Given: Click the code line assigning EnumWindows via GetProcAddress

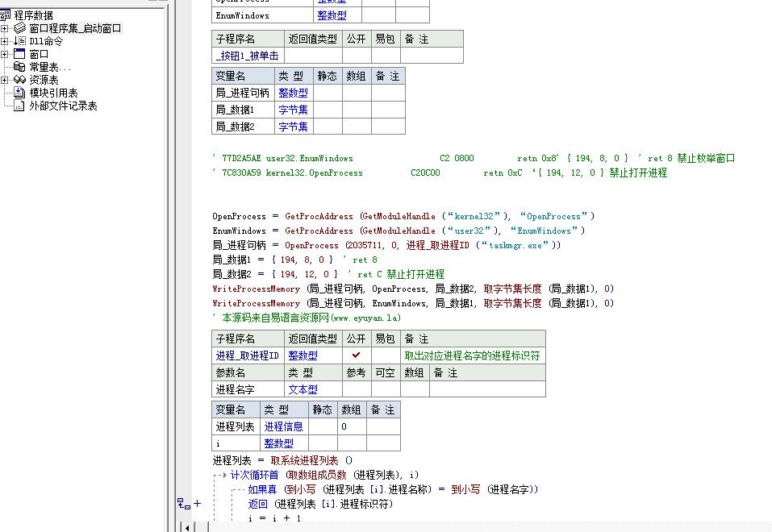Looking at the screenshot, I should coord(399,231).
